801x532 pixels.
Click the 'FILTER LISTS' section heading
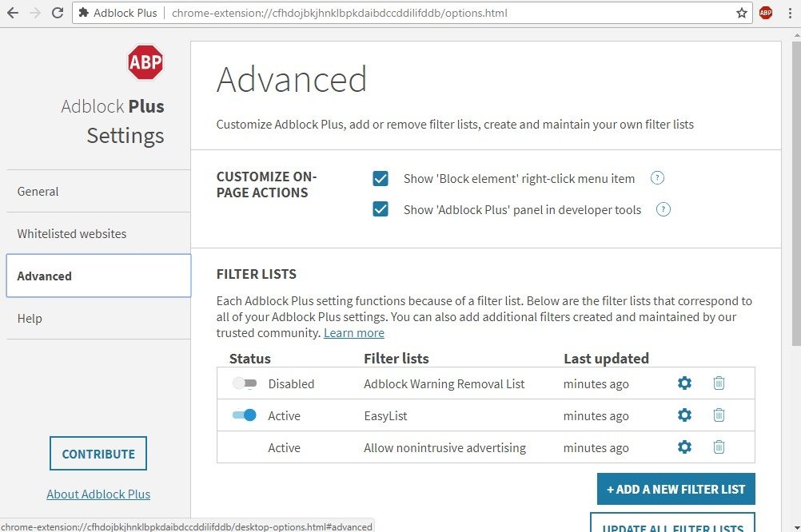point(257,274)
